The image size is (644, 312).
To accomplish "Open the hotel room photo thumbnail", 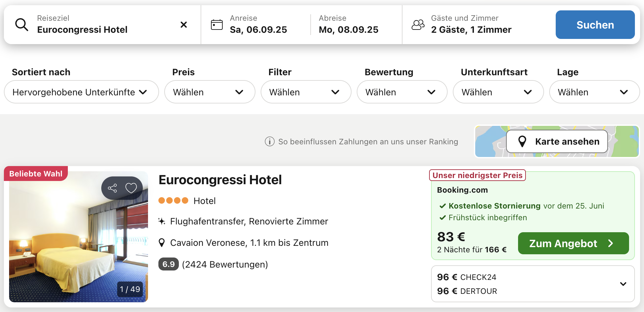I will pos(79,237).
